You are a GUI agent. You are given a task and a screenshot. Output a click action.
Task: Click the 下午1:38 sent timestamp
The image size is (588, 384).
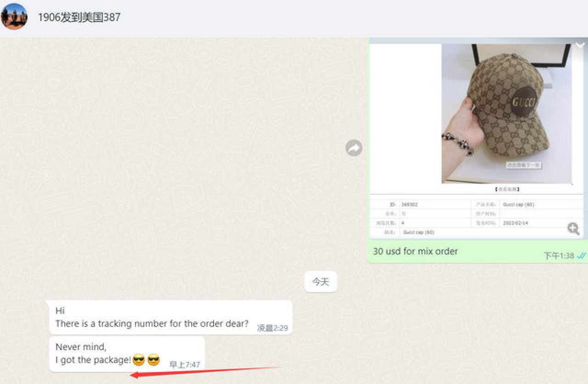tap(559, 255)
